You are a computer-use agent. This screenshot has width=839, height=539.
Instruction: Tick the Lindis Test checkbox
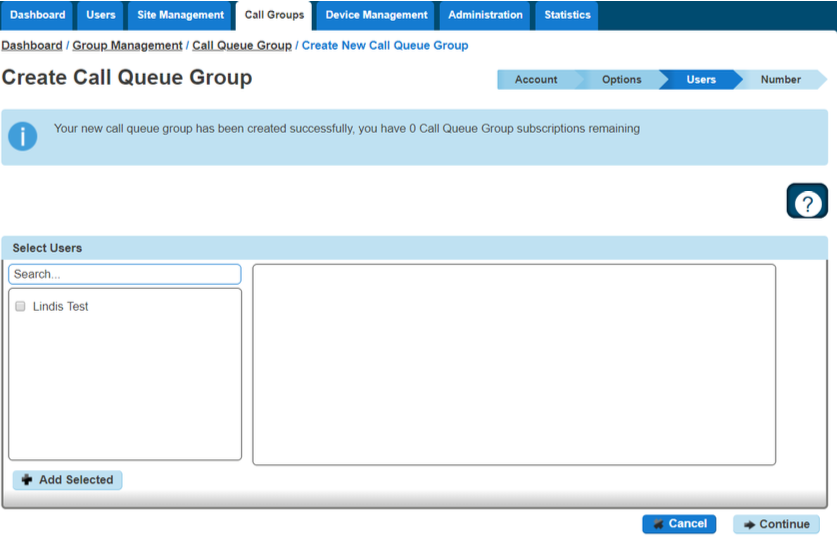click(20, 306)
